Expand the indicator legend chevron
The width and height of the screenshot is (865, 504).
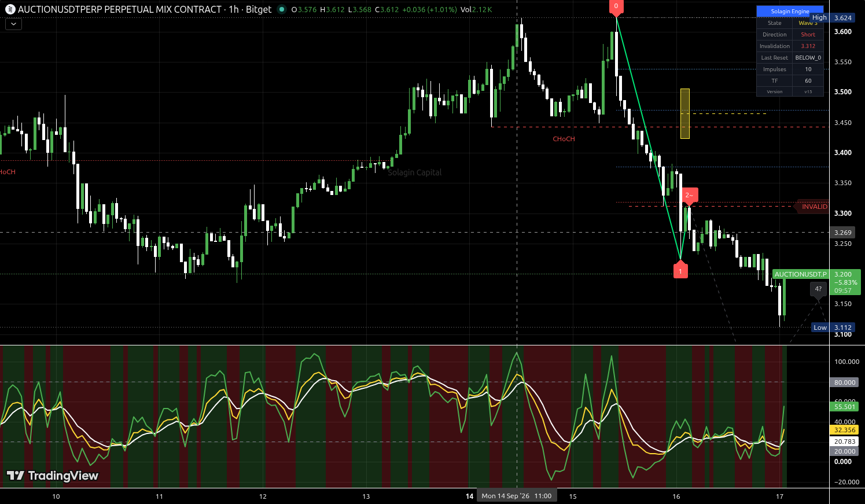click(x=13, y=24)
